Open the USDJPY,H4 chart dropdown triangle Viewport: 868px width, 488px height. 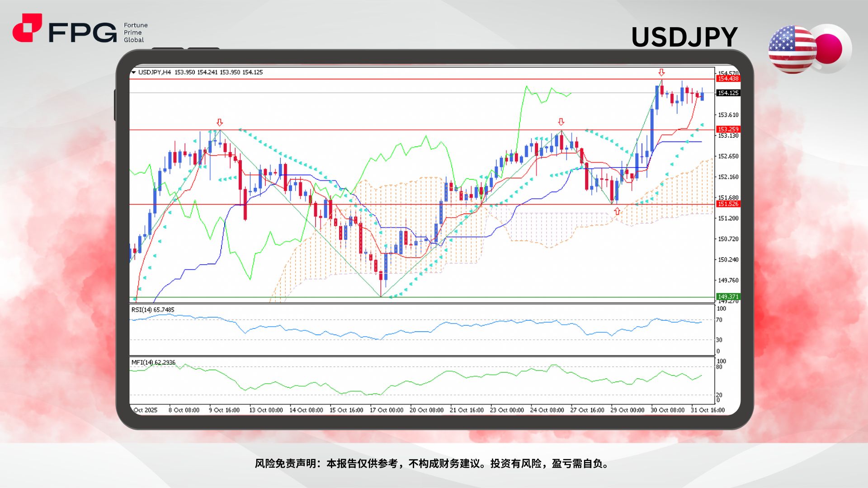click(133, 72)
